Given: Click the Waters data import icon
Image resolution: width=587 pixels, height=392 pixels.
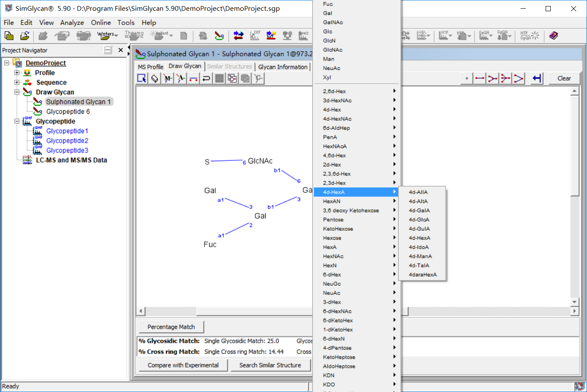Looking at the screenshot, I should point(105,36).
